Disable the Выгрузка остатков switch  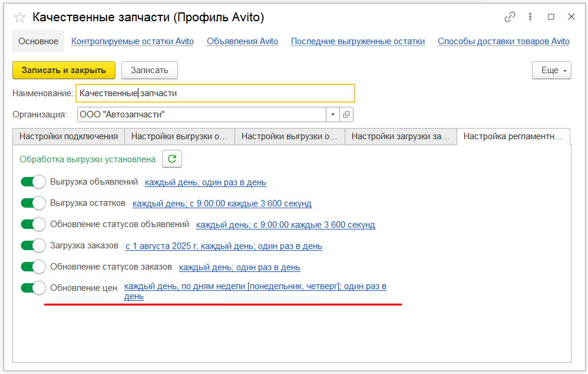[33, 204]
